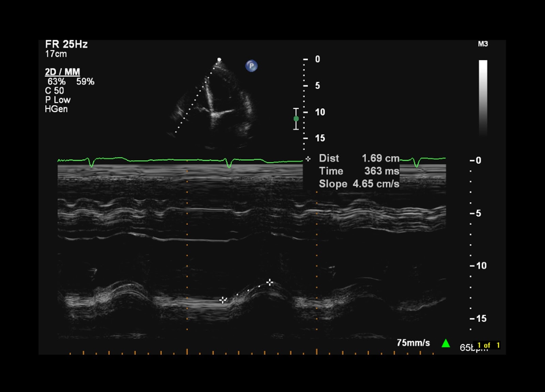Click the P Low persistence setting

point(58,100)
